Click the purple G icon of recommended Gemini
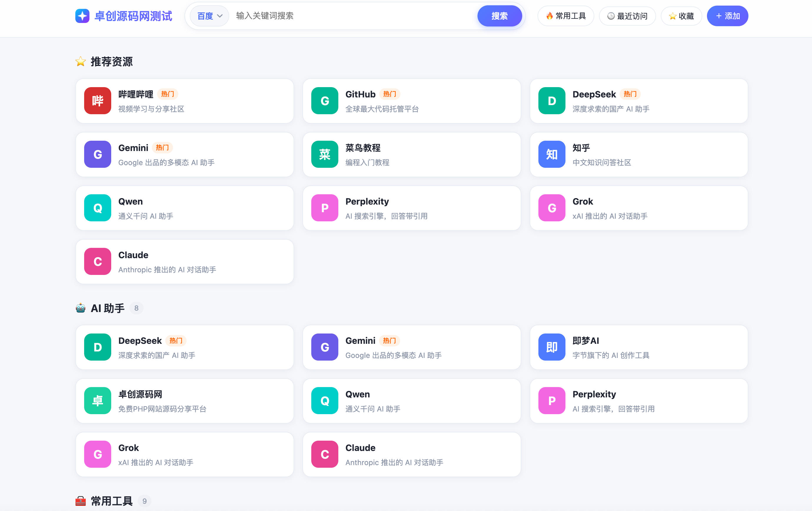This screenshot has height=511, width=812. click(97, 155)
